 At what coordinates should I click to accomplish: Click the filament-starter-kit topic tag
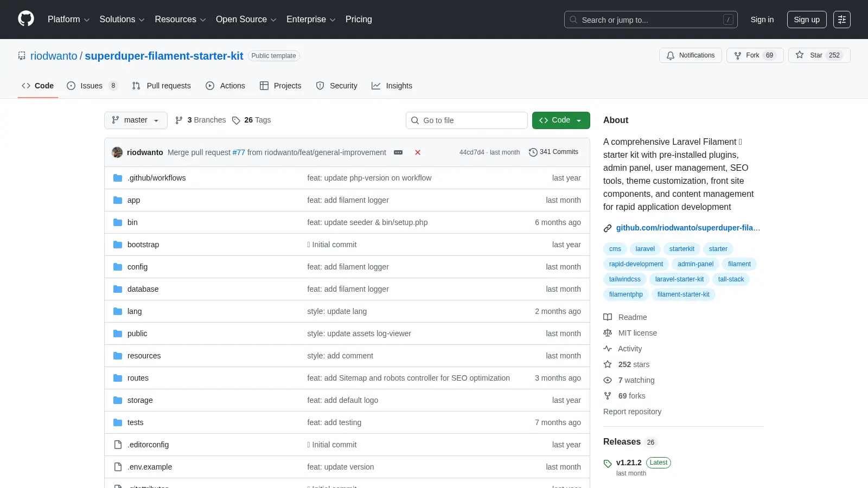[x=683, y=294]
